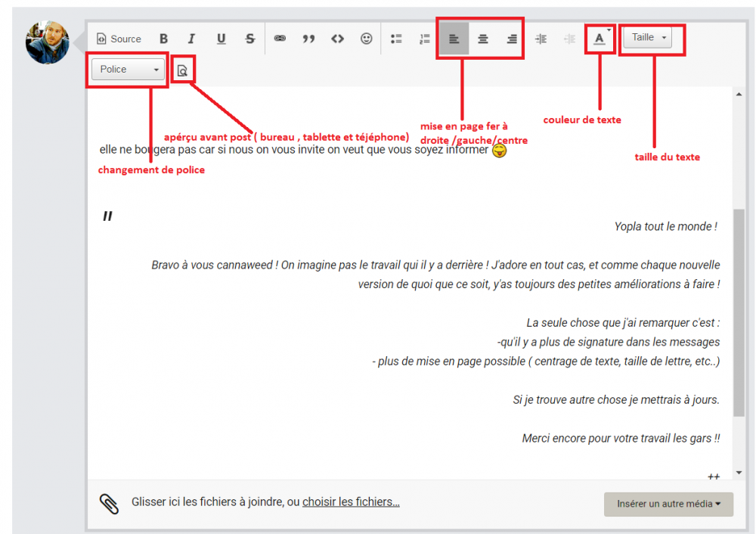
Task: Open 'Insérer un autre média' menu
Action: tap(668, 504)
